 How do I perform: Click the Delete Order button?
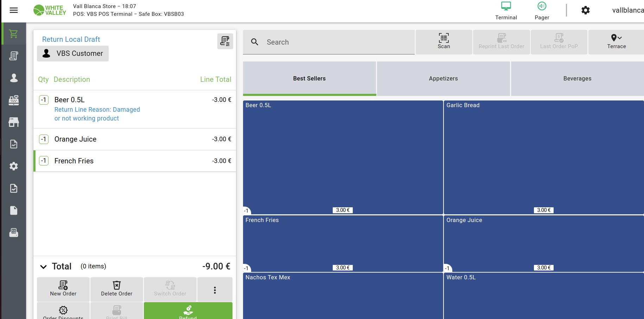(116, 289)
